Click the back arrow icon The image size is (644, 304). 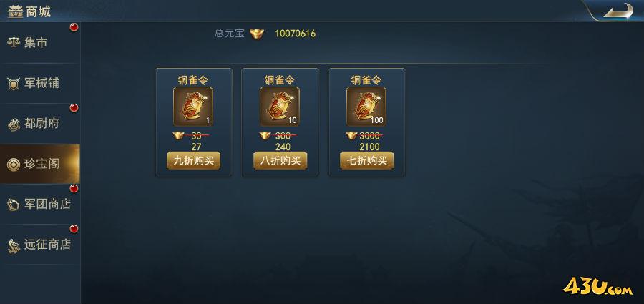tap(618, 11)
